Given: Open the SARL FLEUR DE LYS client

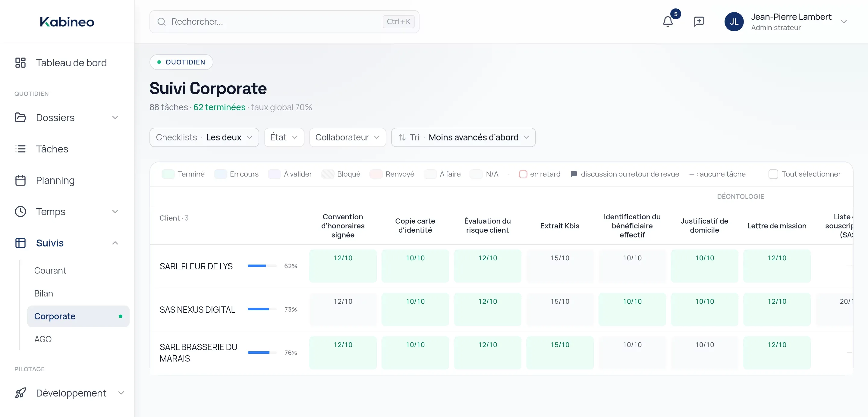Looking at the screenshot, I should pyautogui.click(x=196, y=266).
